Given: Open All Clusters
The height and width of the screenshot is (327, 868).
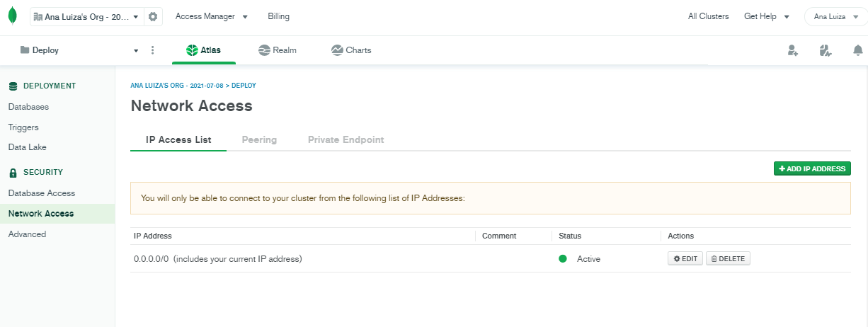Looking at the screenshot, I should [x=708, y=16].
